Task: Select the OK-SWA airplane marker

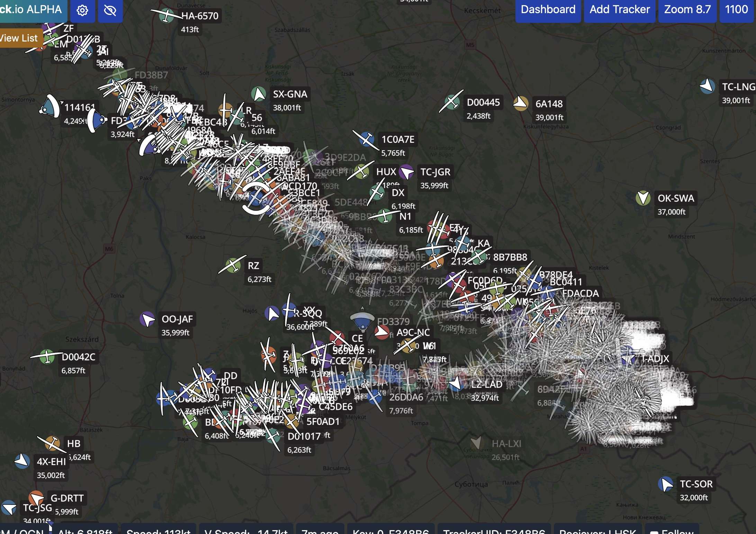Action: tap(643, 198)
